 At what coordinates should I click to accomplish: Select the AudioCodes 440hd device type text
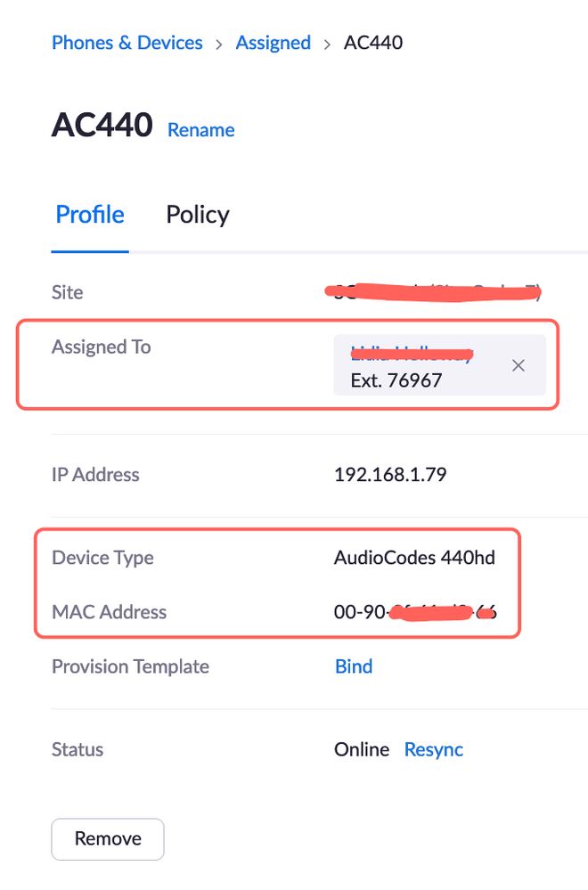click(x=414, y=558)
